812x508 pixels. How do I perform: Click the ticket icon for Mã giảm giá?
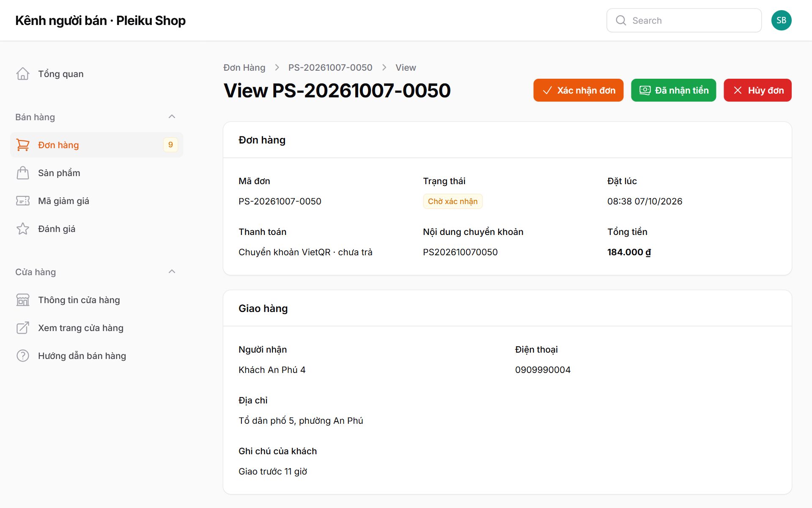[23, 201]
